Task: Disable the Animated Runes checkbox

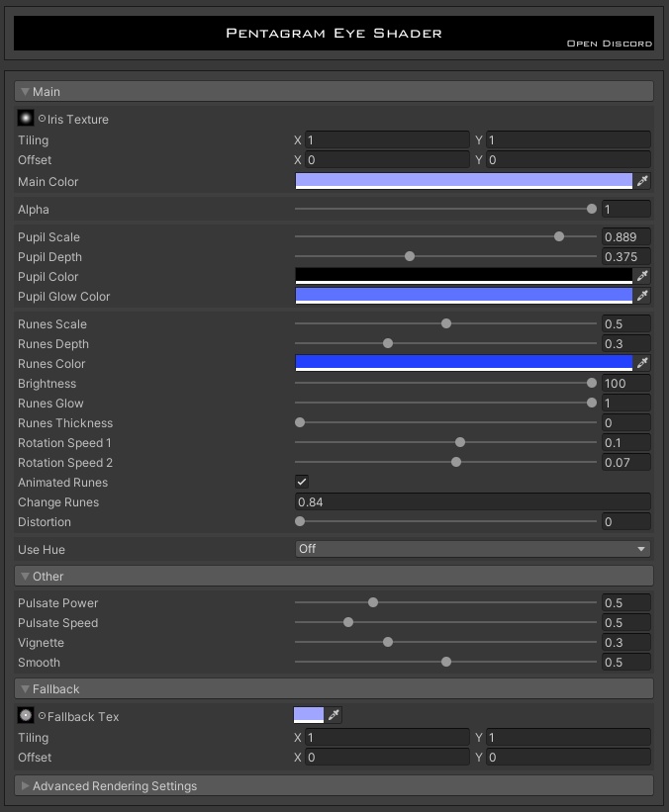Action: tap(302, 482)
